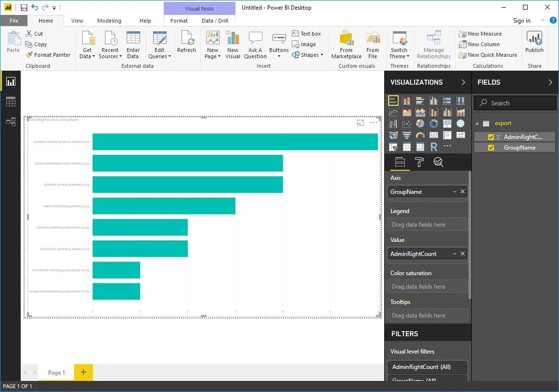This screenshot has width=559, height=392.
Task: Select the Map globe visualization
Action: (461, 124)
